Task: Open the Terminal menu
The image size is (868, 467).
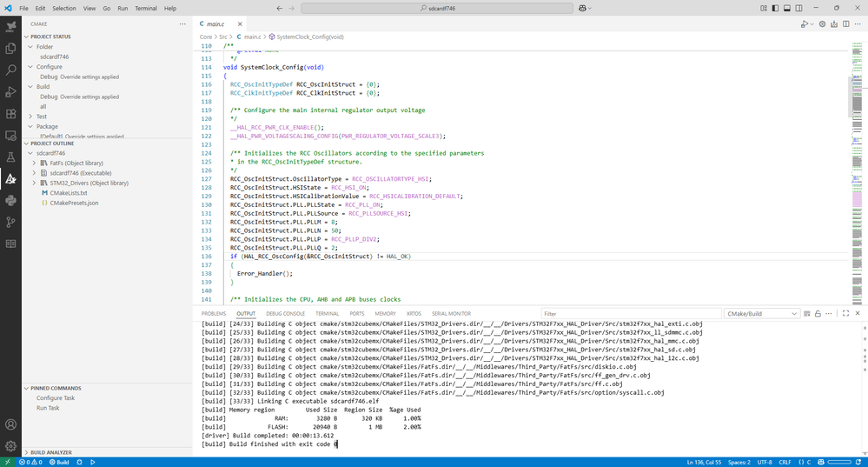Action: (x=145, y=8)
